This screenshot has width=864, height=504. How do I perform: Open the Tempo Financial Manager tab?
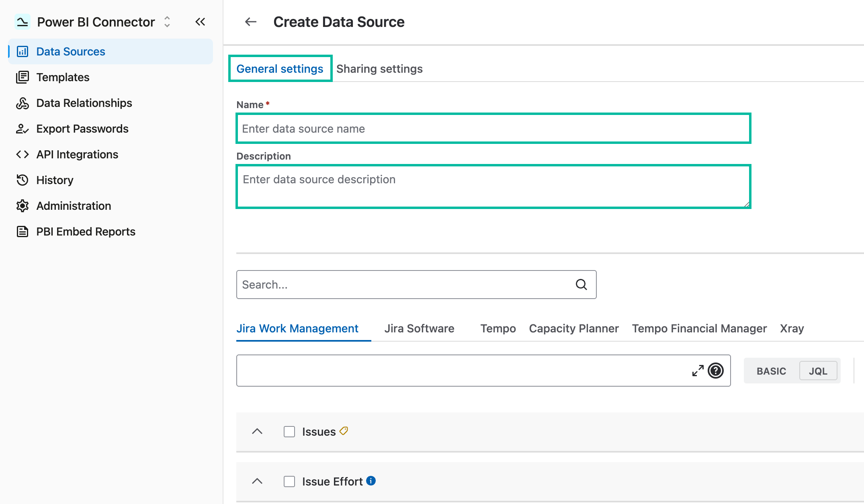click(699, 328)
